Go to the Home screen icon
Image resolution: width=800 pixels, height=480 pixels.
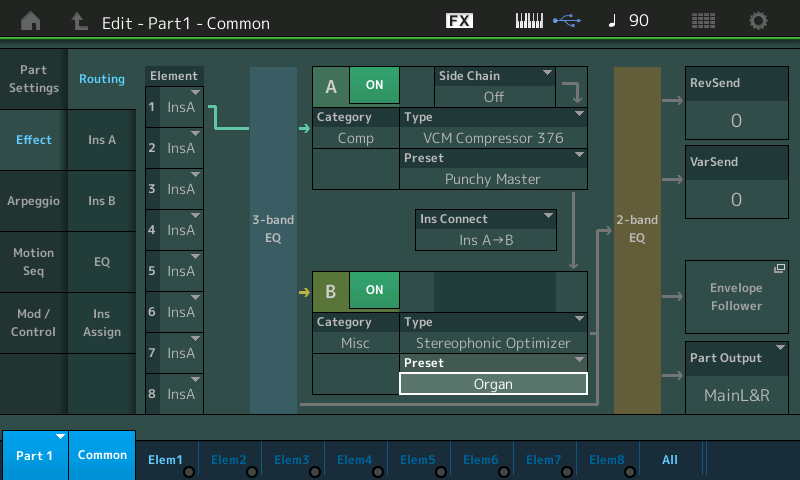point(31,21)
